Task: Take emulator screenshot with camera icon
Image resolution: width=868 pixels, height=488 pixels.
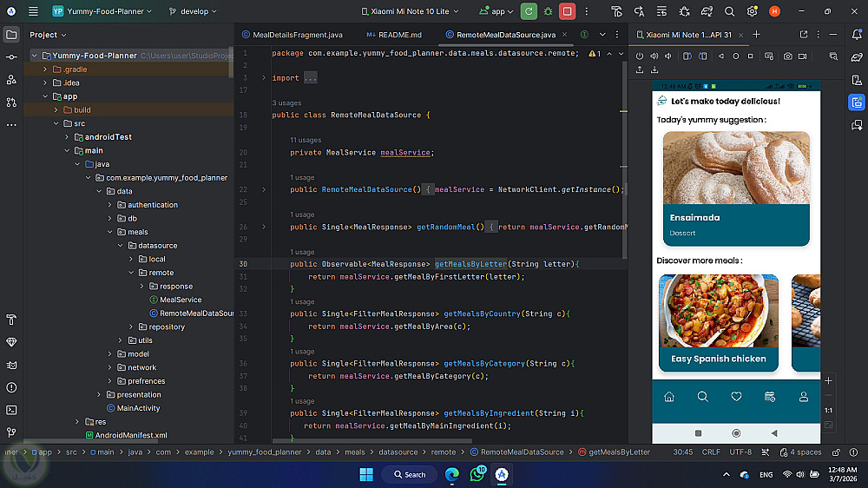Action: 787,56
